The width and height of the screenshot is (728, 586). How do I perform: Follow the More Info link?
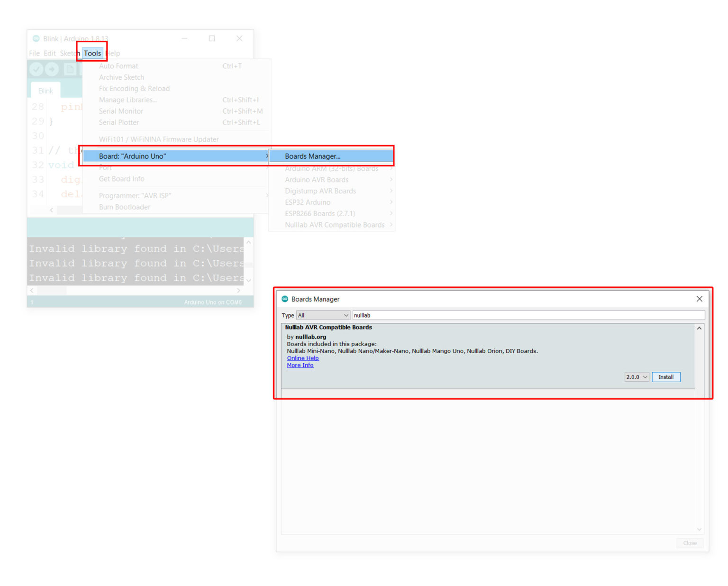click(300, 366)
